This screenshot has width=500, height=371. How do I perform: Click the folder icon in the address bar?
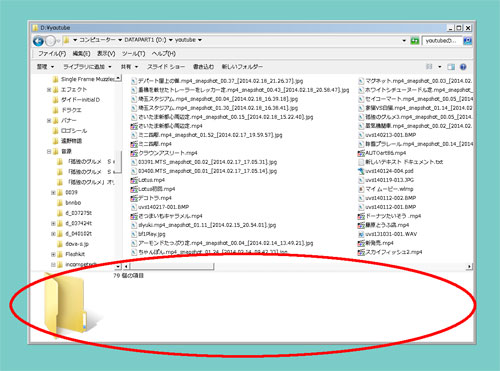point(66,40)
